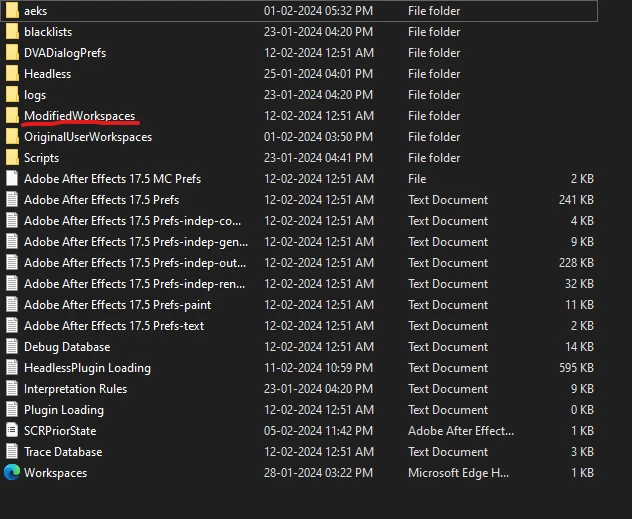This screenshot has width=632, height=519.
Task: Click the Prefs-text file name
Action: point(114,326)
